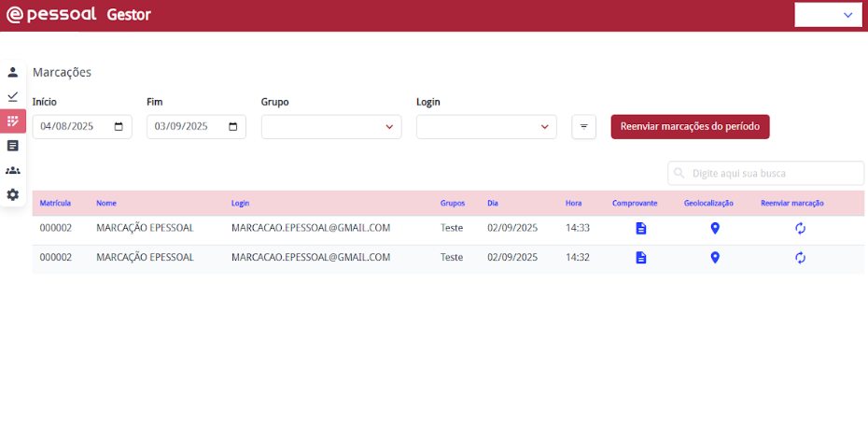This screenshot has height=440, width=868.
Task: Open the Início date picker calendar icon
Action: pyautogui.click(x=119, y=127)
